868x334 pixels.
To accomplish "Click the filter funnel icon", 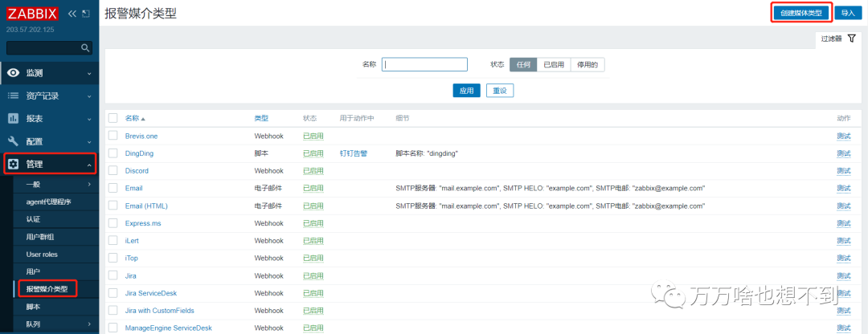I will click(852, 39).
